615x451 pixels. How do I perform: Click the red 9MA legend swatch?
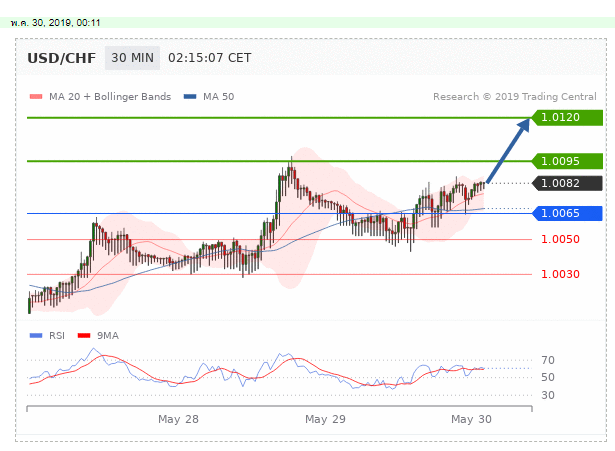pyautogui.click(x=84, y=336)
